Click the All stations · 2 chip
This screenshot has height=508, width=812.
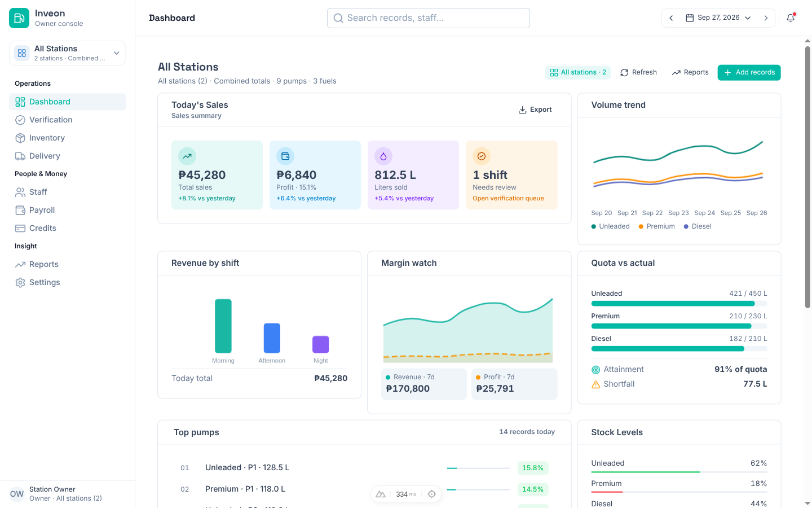point(578,72)
